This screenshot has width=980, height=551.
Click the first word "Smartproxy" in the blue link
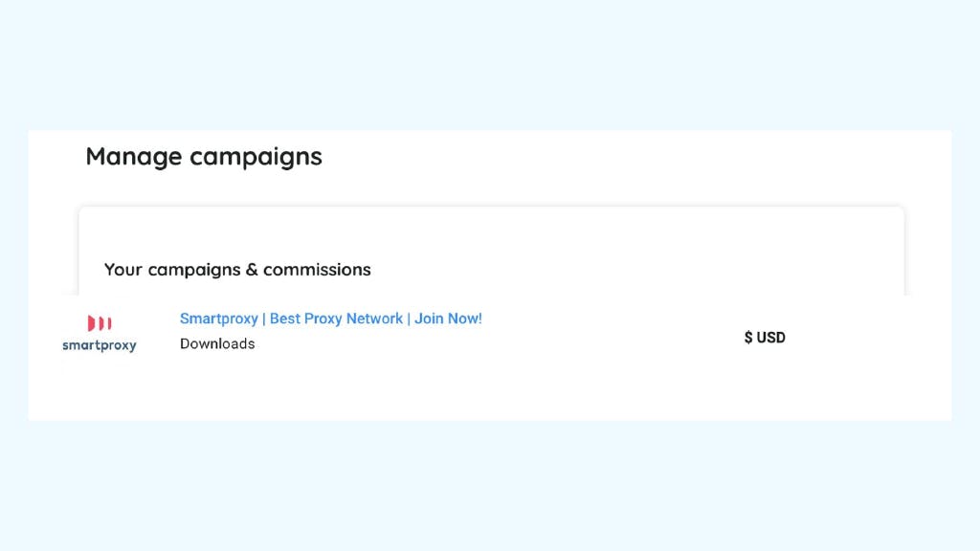[219, 319]
